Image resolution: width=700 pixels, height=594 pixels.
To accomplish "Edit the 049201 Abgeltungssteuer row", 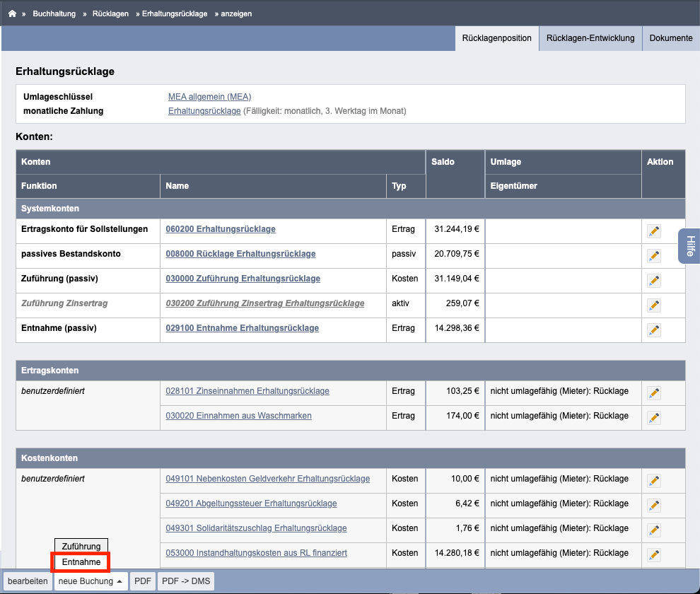I will pos(654,506).
